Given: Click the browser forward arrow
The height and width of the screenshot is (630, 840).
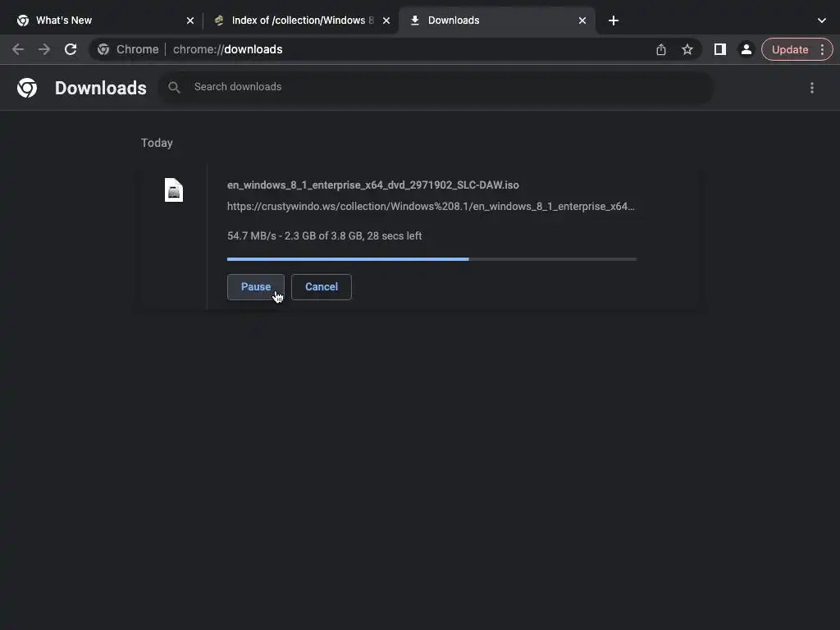Looking at the screenshot, I should tap(44, 49).
